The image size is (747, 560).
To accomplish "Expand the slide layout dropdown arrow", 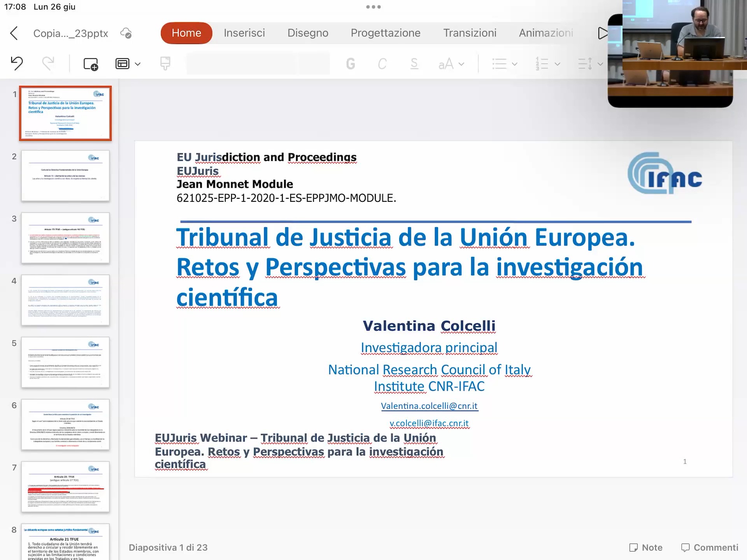I will (138, 64).
